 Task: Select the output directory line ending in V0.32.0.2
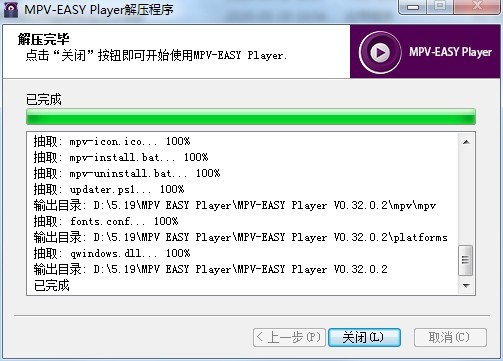pyautogui.click(x=211, y=269)
